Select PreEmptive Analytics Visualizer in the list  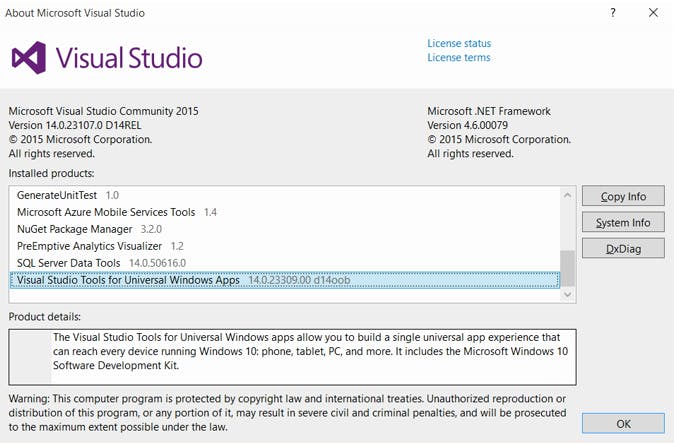[89, 246]
